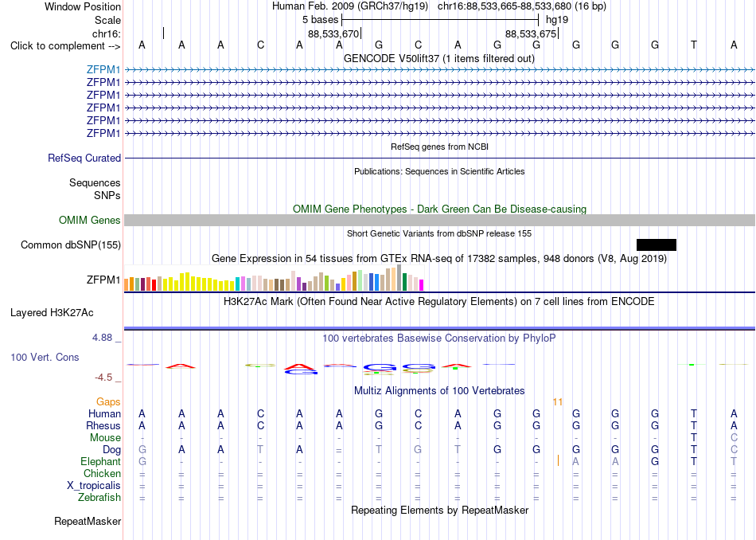Click the chr16: ruler label
Image resolution: width=756 pixels, height=540 pixels.
tap(107, 33)
